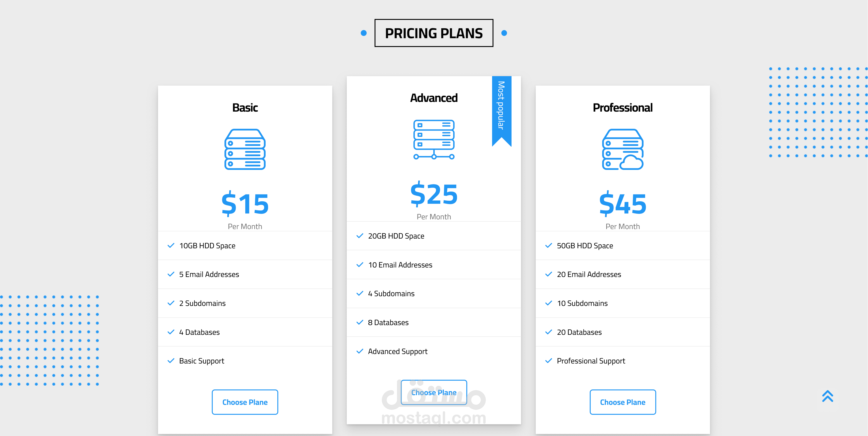Viewport: 868px width, 436px height.
Task: Click checkmark beside 10GB HDD Space
Action: point(171,245)
